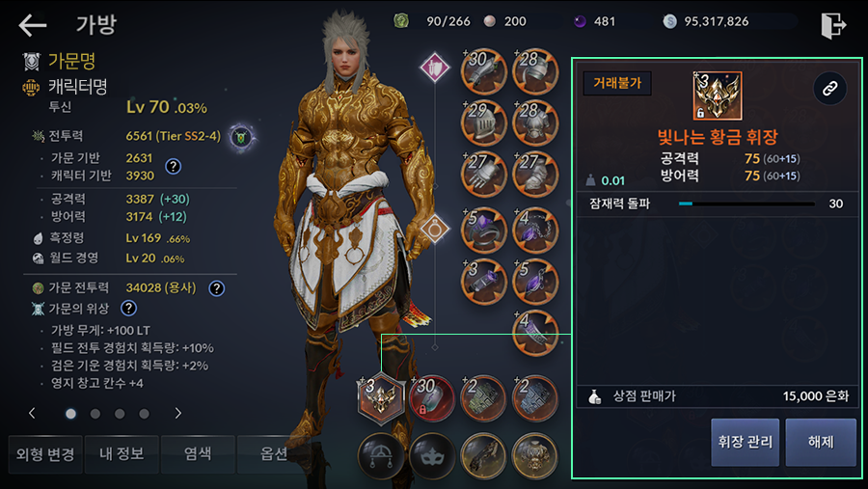Select the +29 helmet equipment slot
The image size is (868, 489).
tap(483, 122)
